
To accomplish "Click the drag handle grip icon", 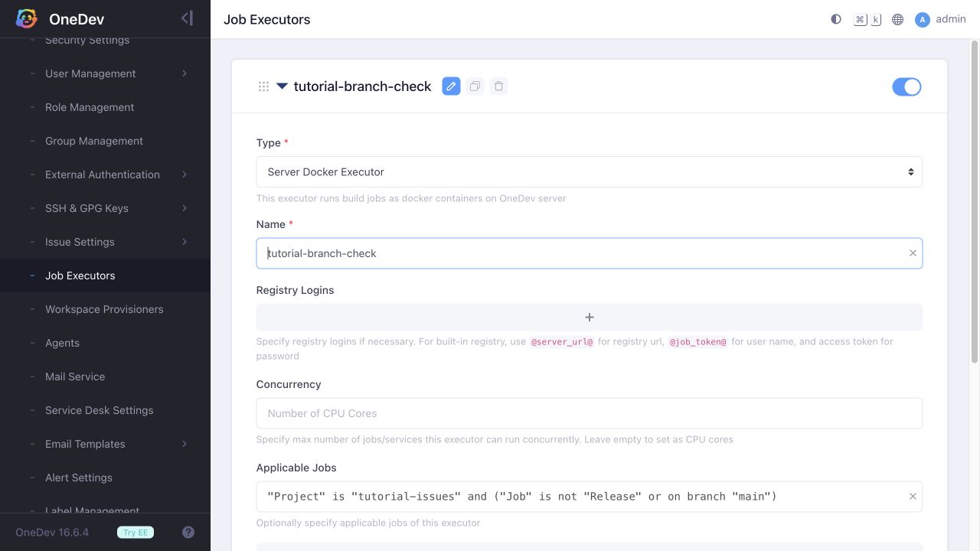I will click(263, 86).
